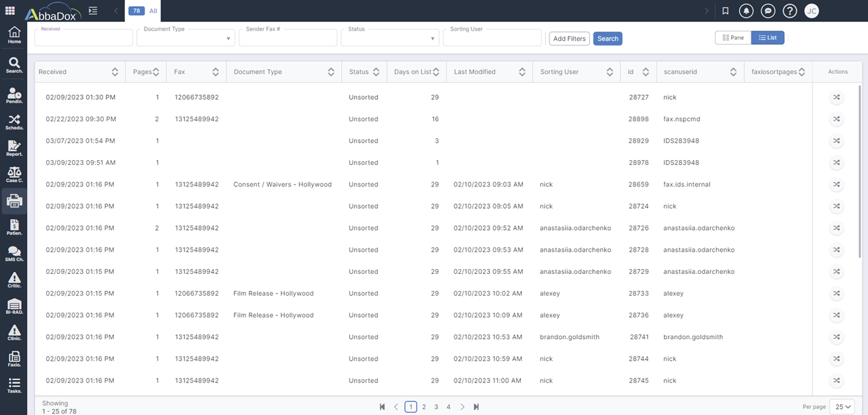Open the Faxio module in sidebar

[14, 359]
